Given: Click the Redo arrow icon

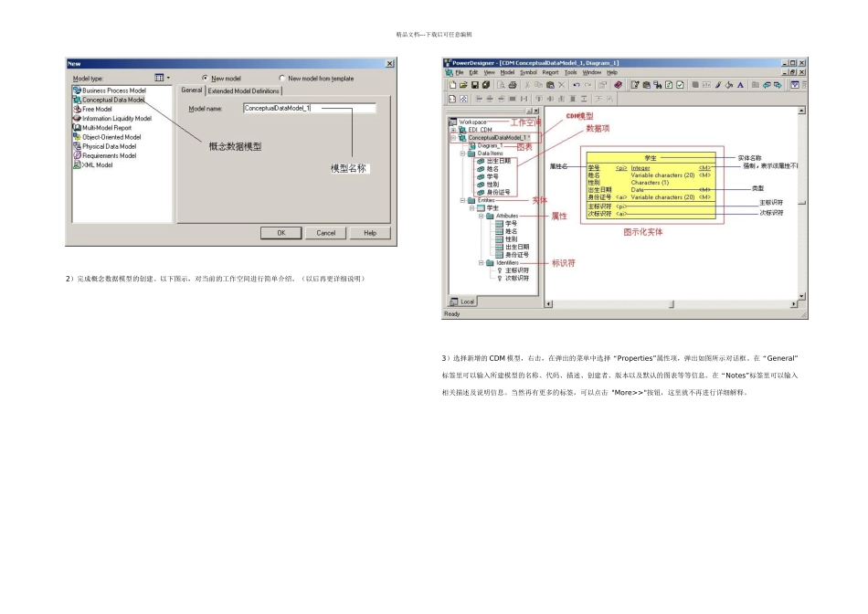Looking at the screenshot, I should click(587, 85).
